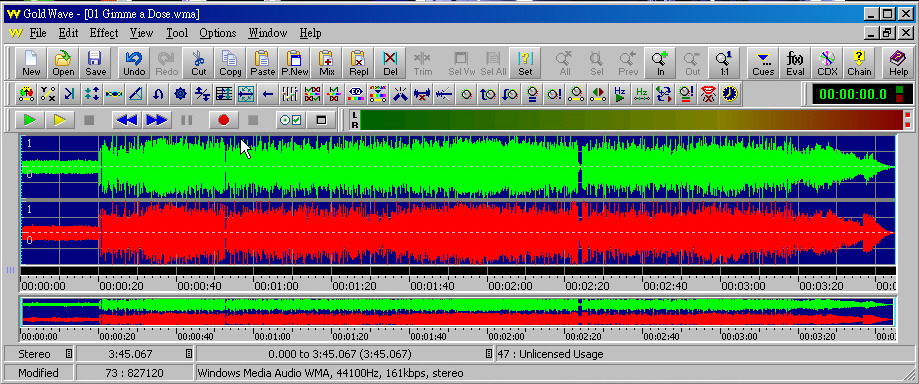Apply the left-arrow Reverse effect
The width and height of the screenshot is (919, 384).
point(268,94)
